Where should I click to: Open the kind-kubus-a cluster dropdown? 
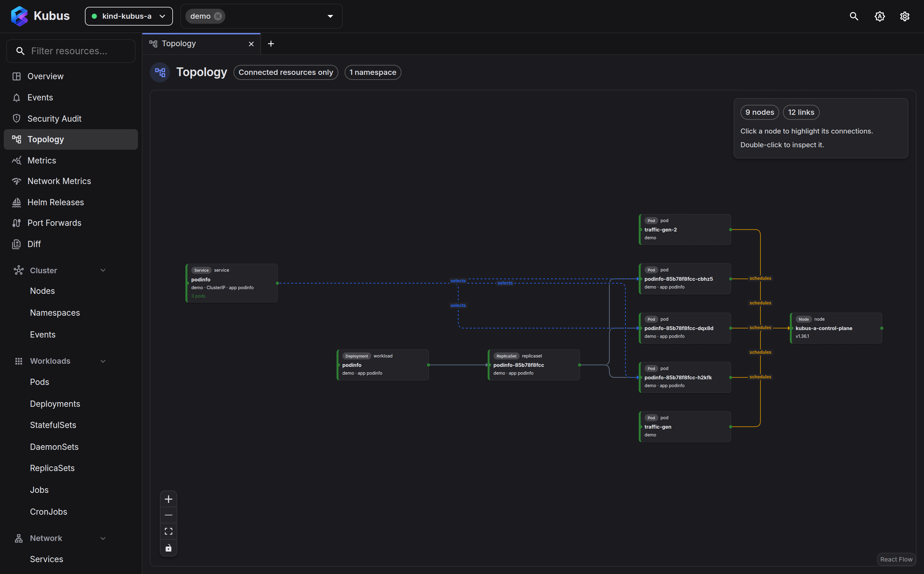[x=129, y=16]
